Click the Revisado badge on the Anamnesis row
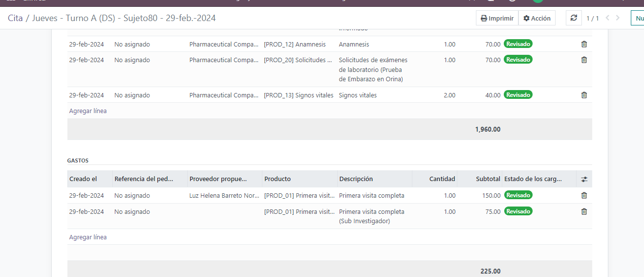Viewport: 644px width, 277px height. [518, 44]
